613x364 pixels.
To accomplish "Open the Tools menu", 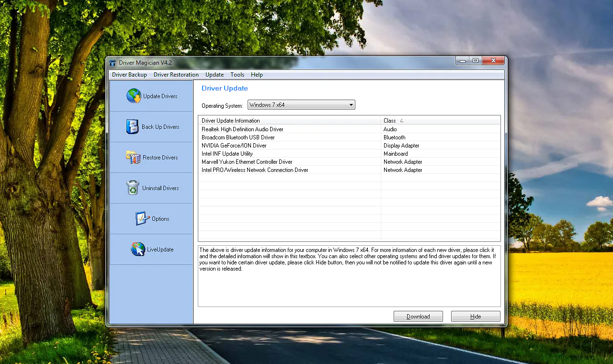I will click(237, 75).
